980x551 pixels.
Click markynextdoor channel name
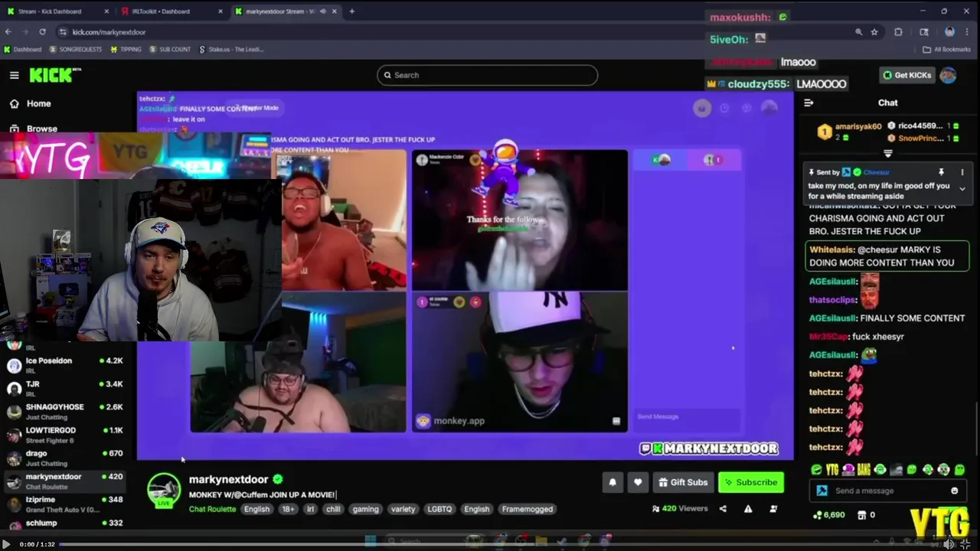pos(228,479)
